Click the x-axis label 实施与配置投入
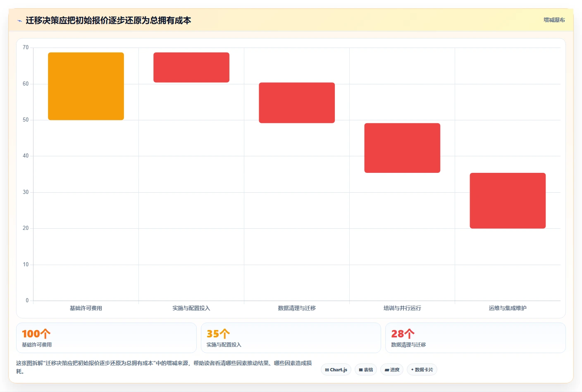Screen dimensions: 582x392 [x=191, y=308]
